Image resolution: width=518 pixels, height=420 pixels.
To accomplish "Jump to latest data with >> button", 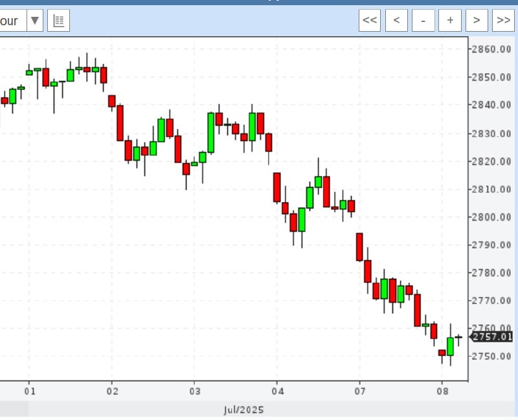I will [503, 21].
